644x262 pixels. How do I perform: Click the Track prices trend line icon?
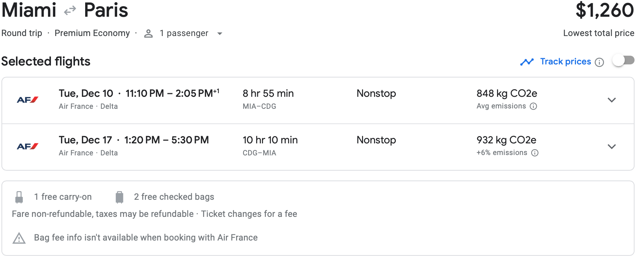pos(527,62)
